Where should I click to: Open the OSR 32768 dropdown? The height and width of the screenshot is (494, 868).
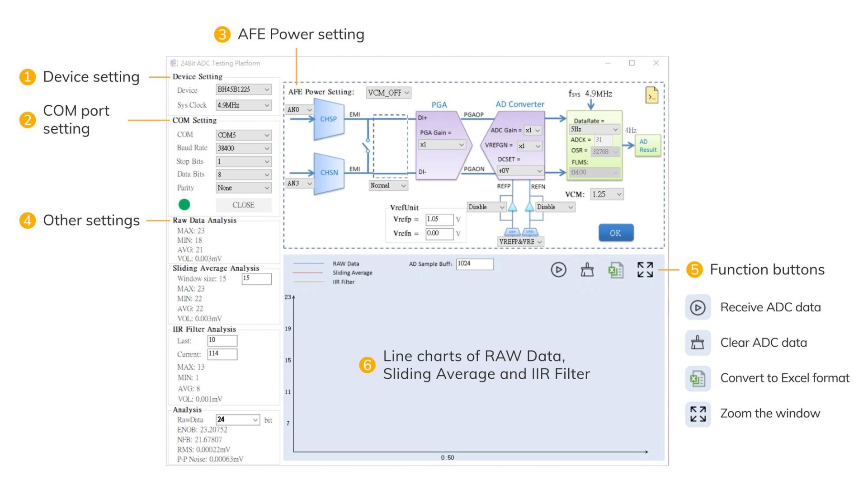tap(604, 151)
